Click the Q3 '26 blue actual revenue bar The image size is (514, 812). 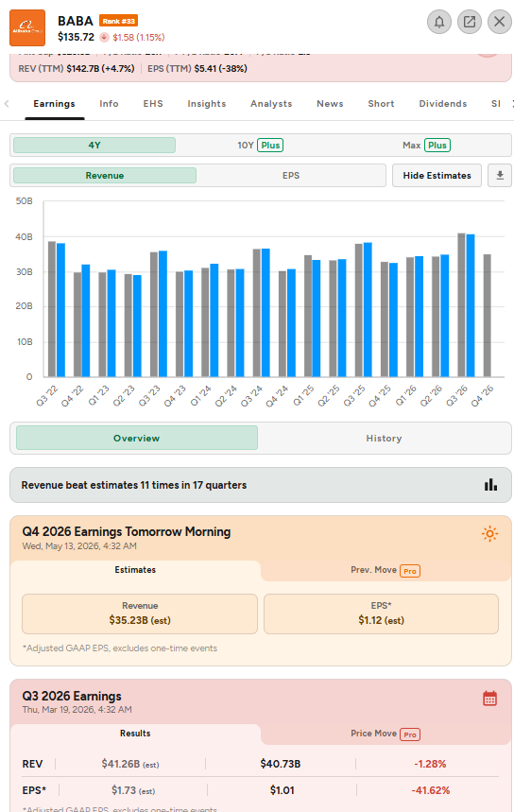click(471, 305)
